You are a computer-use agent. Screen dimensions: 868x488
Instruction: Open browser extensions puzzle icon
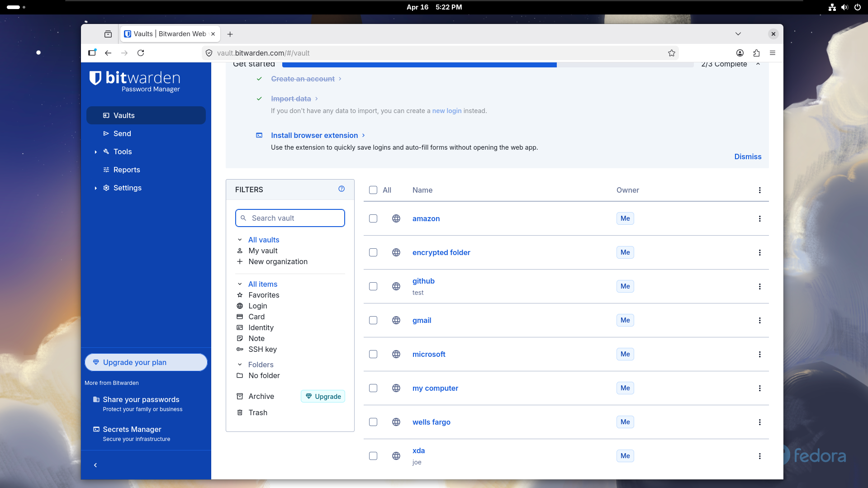[756, 53]
